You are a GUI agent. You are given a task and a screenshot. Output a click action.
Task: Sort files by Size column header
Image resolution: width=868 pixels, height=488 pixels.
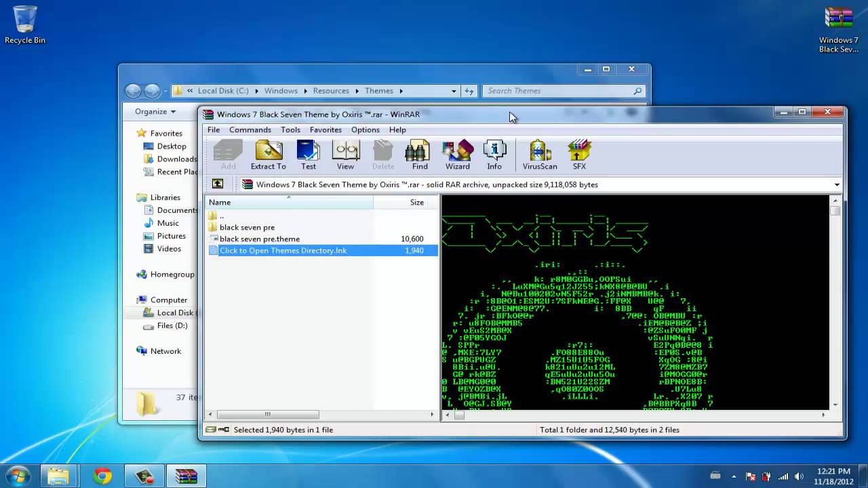tap(406, 202)
